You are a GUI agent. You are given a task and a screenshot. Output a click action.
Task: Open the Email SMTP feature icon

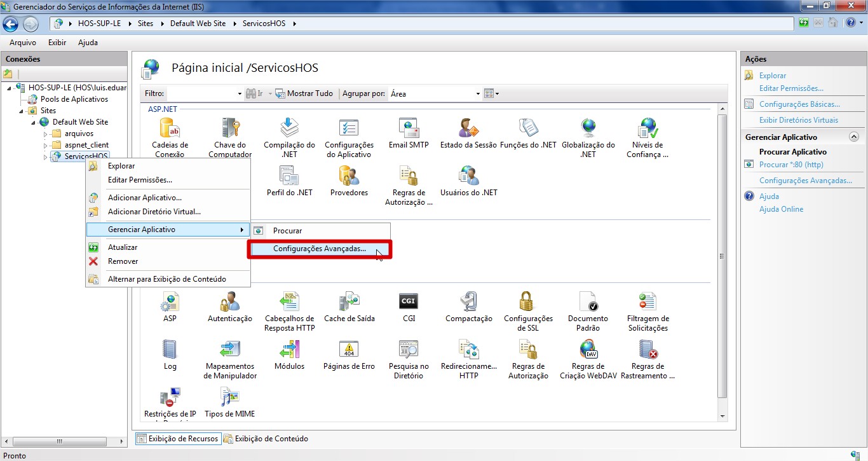[409, 130]
